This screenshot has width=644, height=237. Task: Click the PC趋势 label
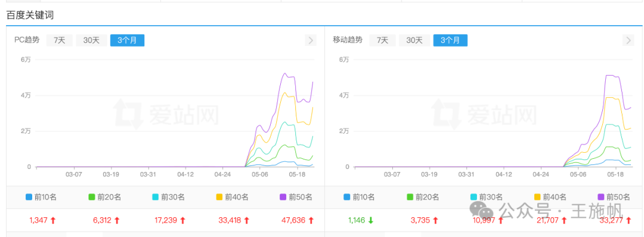(x=27, y=41)
